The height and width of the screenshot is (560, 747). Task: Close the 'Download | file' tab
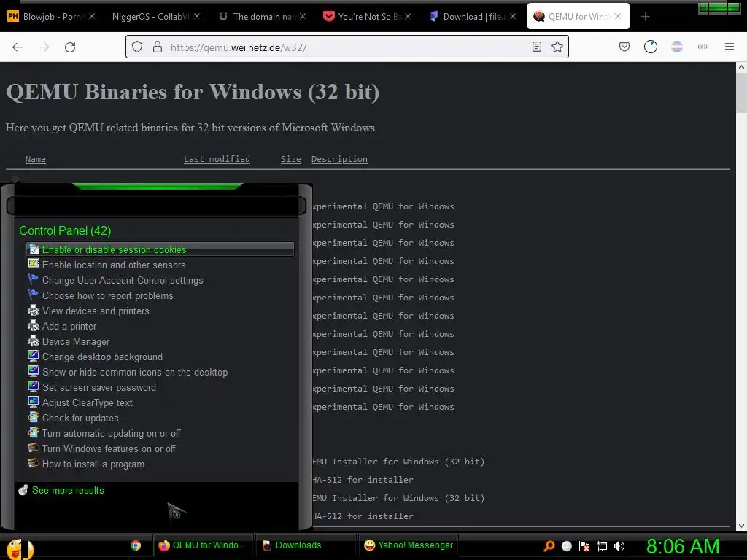click(x=513, y=16)
